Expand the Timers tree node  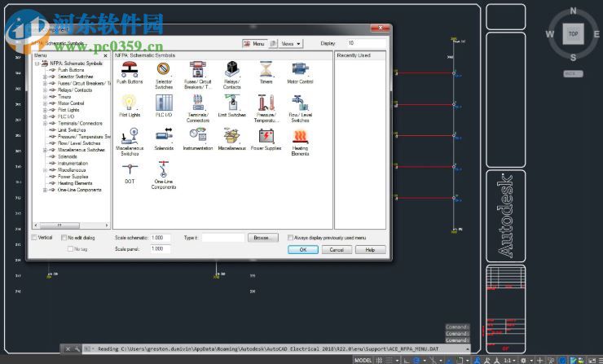[x=45, y=97]
